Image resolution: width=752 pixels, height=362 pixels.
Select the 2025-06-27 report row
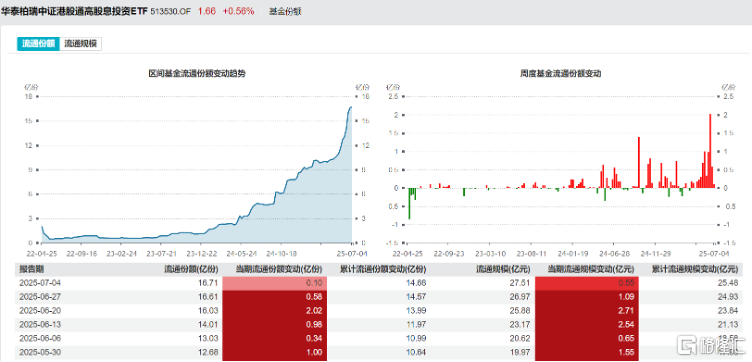pyautogui.click(x=379, y=297)
